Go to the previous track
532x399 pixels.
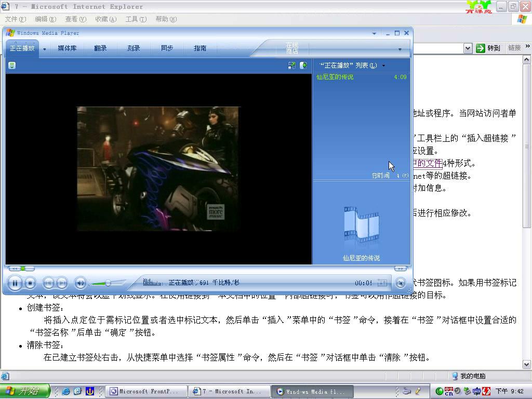click(48, 283)
